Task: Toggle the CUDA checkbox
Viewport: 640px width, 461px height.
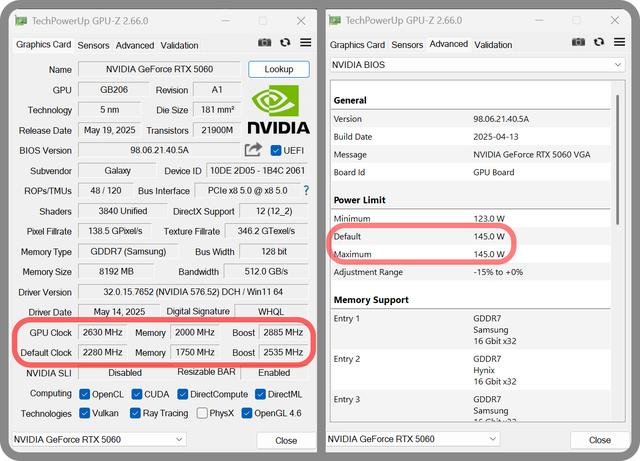Action: (x=137, y=394)
